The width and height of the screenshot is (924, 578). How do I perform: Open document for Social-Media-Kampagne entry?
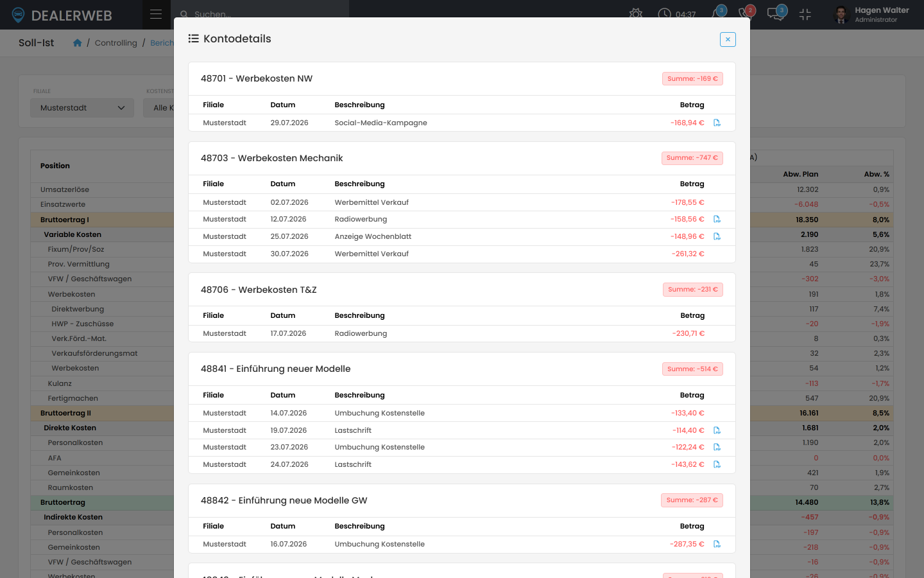pyautogui.click(x=717, y=123)
